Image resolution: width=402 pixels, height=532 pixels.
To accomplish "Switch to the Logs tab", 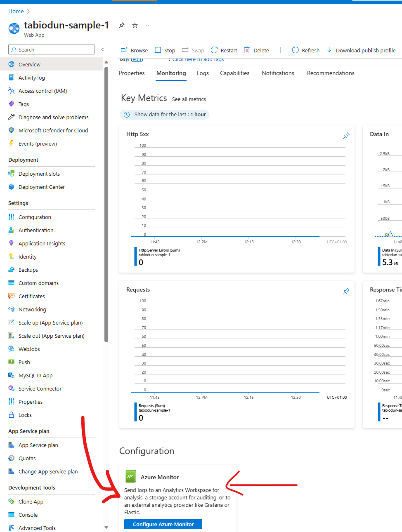I will pos(203,73).
